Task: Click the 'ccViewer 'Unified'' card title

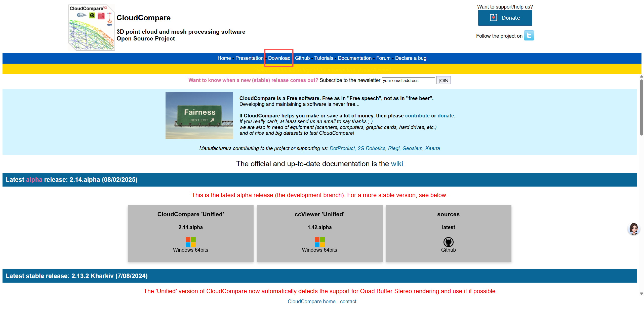Action: 319,214
